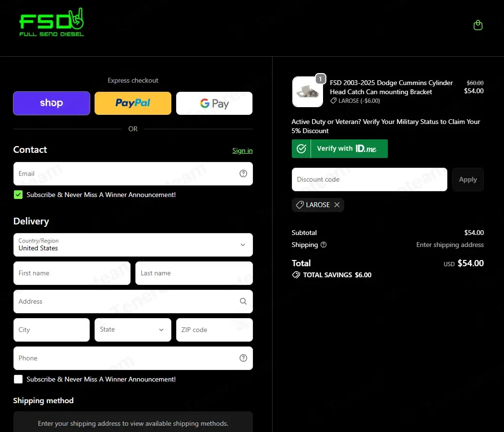
Task: Click the LAROSE (-$6.00) discount text
Action: click(x=359, y=101)
